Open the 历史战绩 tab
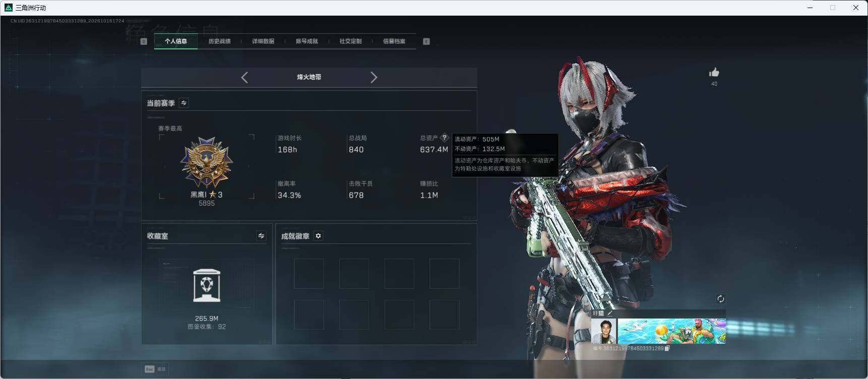 (x=219, y=41)
